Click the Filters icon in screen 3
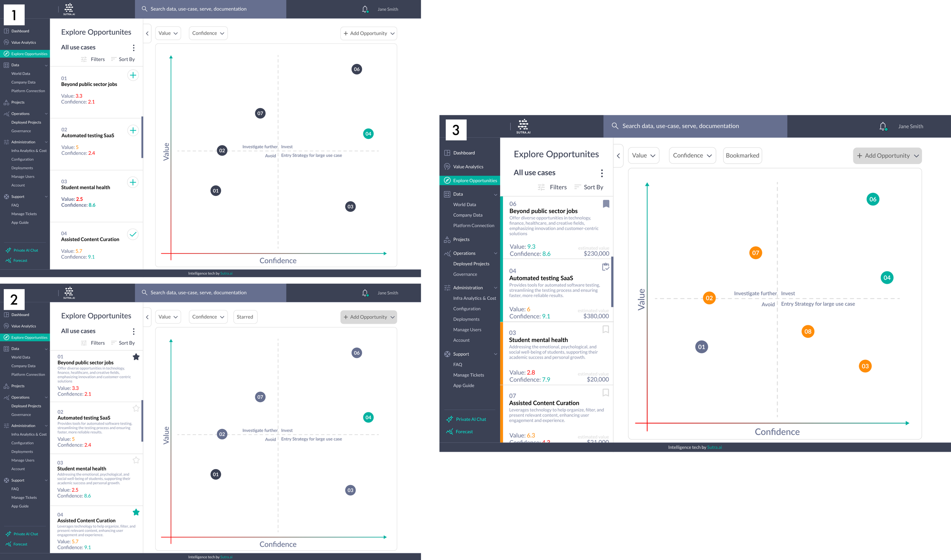This screenshot has height=560, width=951. point(541,187)
